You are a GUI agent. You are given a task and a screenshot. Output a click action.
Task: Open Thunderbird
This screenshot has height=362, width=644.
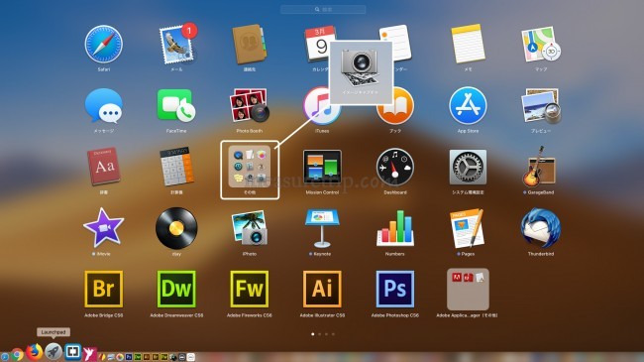point(541,227)
